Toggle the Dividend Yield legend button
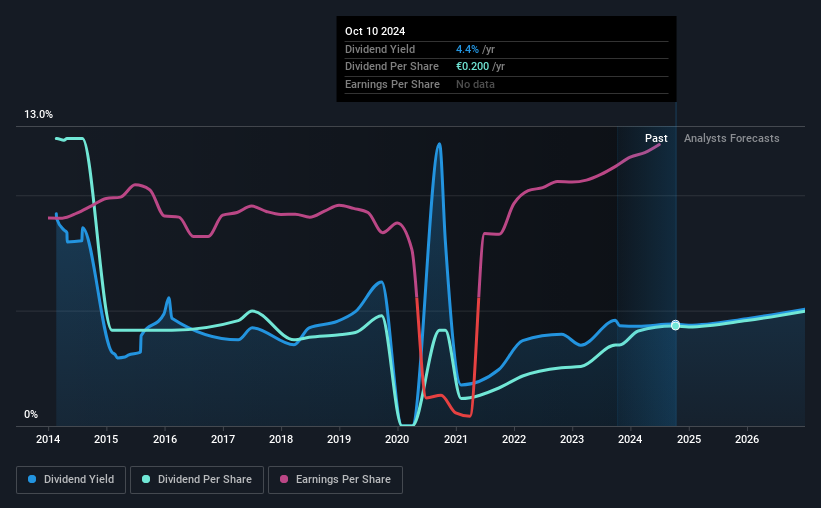This screenshot has height=508, width=821. tap(71, 480)
